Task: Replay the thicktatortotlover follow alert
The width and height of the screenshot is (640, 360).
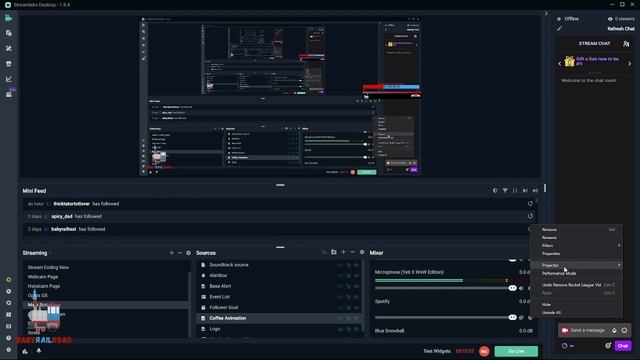Action: click(x=530, y=203)
